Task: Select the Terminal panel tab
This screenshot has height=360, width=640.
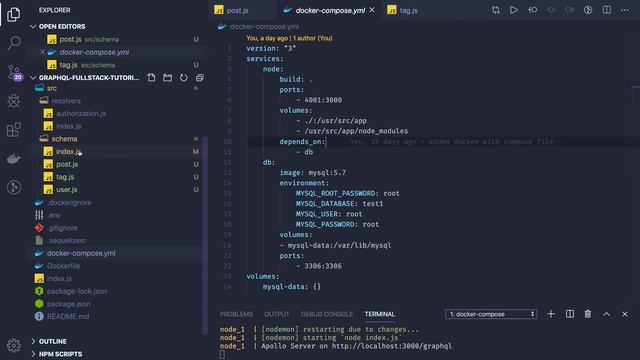Action: point(380,314)
